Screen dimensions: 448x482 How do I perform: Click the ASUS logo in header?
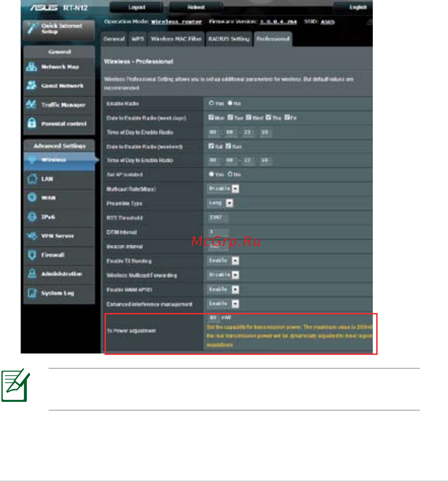coord(44,7)
